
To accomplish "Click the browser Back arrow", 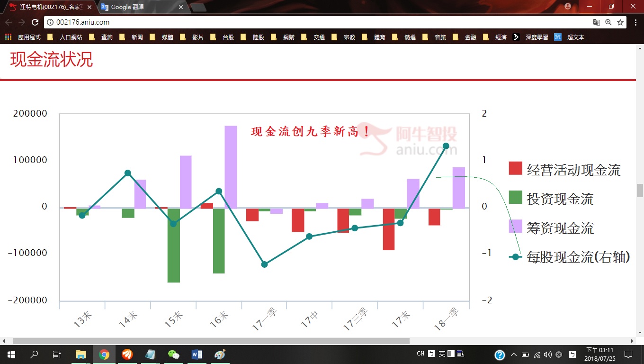I will point(9,22).
